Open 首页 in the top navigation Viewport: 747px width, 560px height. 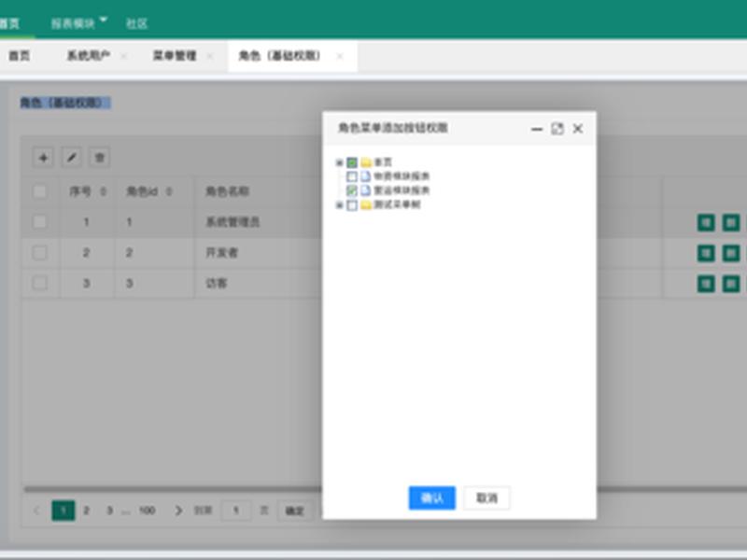pyautogui.click(x=9, y=22)
